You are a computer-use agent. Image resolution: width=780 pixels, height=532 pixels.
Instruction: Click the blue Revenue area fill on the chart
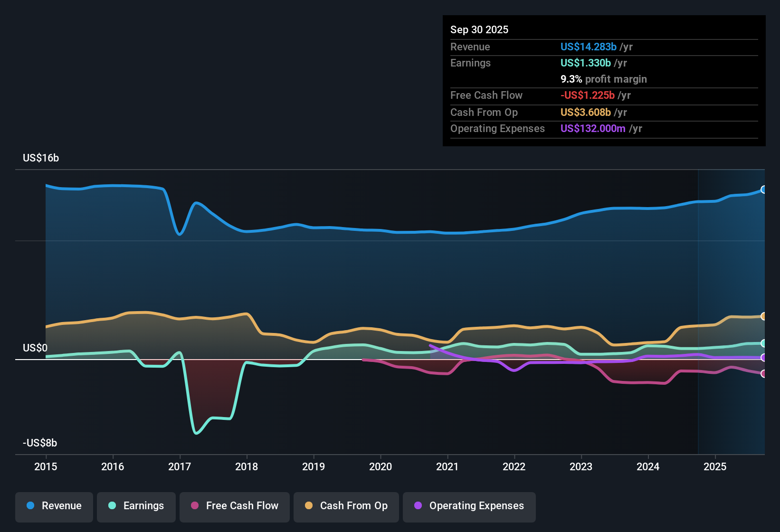[333, 285]
